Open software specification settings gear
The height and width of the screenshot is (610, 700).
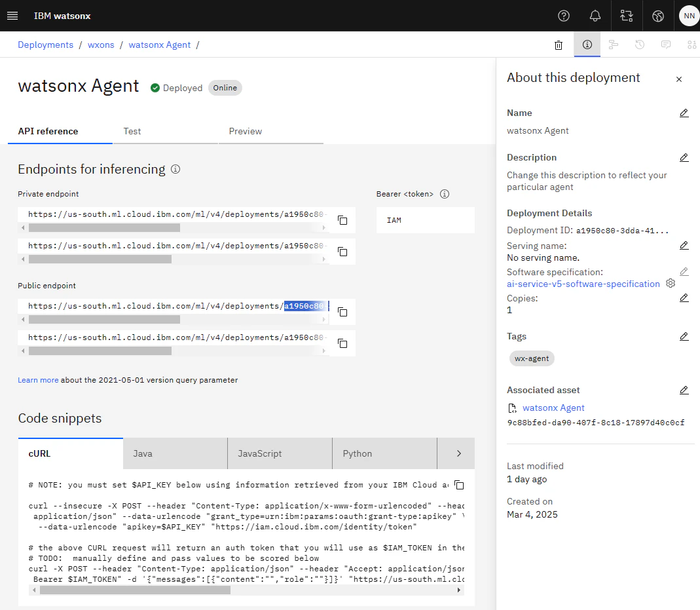671,283
